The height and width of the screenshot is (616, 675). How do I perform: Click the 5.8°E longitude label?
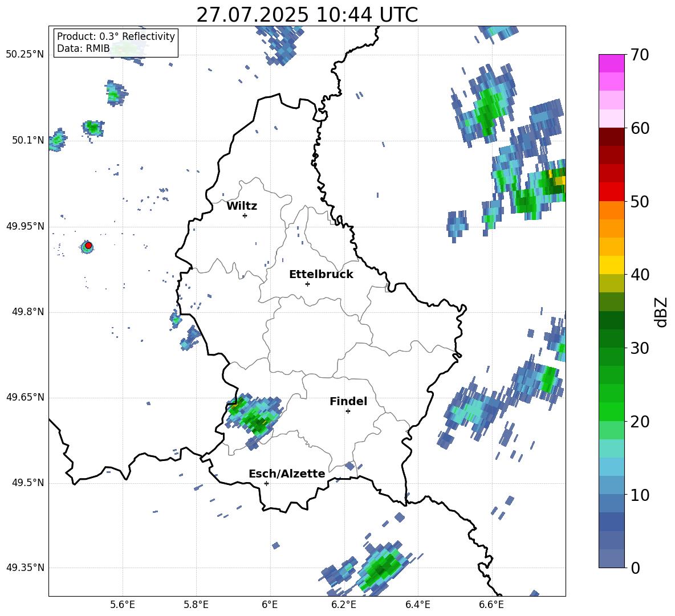pyautogui.click(x=196, y=605)
